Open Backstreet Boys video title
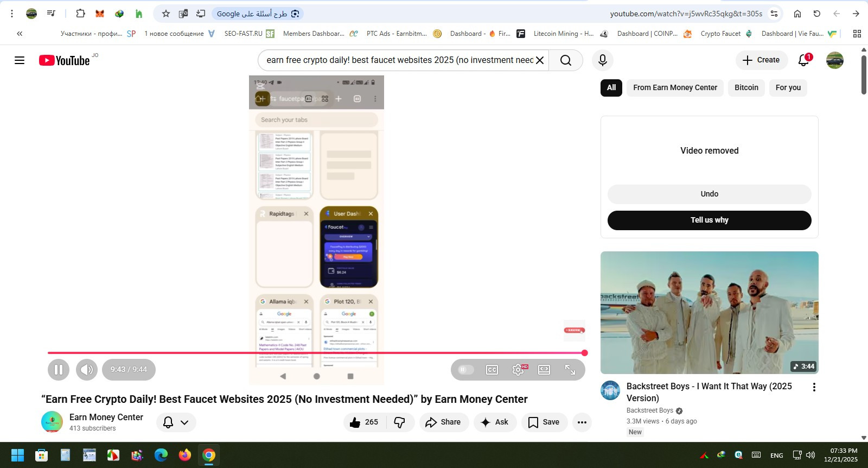 (x=709, y=392)
